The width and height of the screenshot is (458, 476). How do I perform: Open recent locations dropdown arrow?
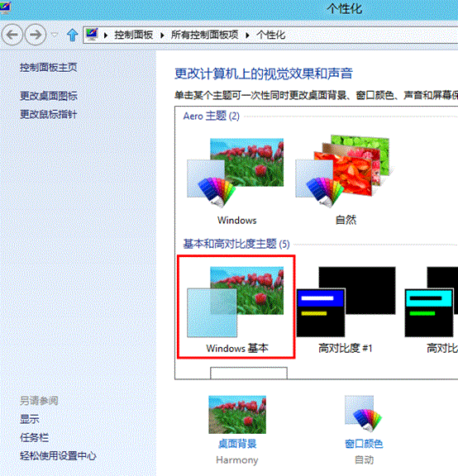(55, 35)
